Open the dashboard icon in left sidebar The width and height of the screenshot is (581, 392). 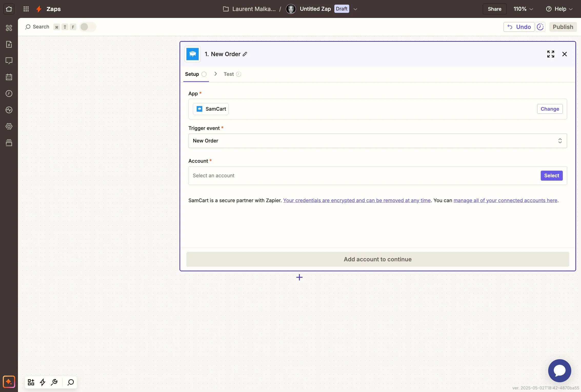pos(9,28)
